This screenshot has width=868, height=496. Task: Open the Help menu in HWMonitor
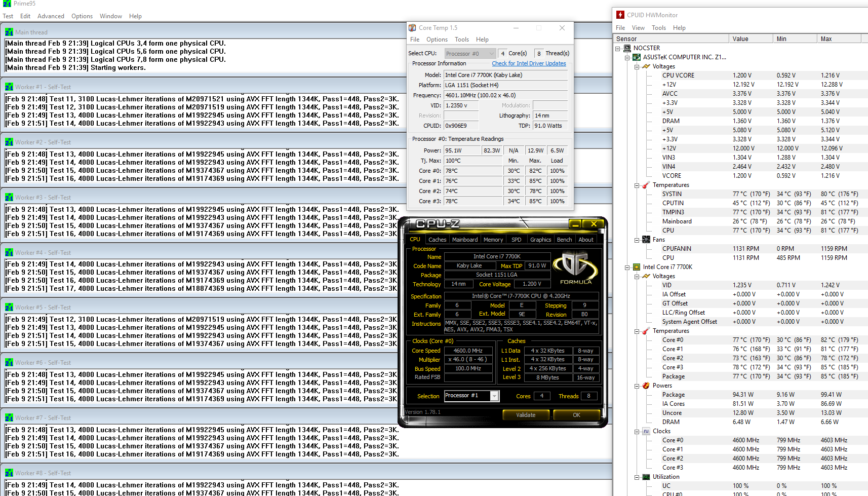pos(679,28)
